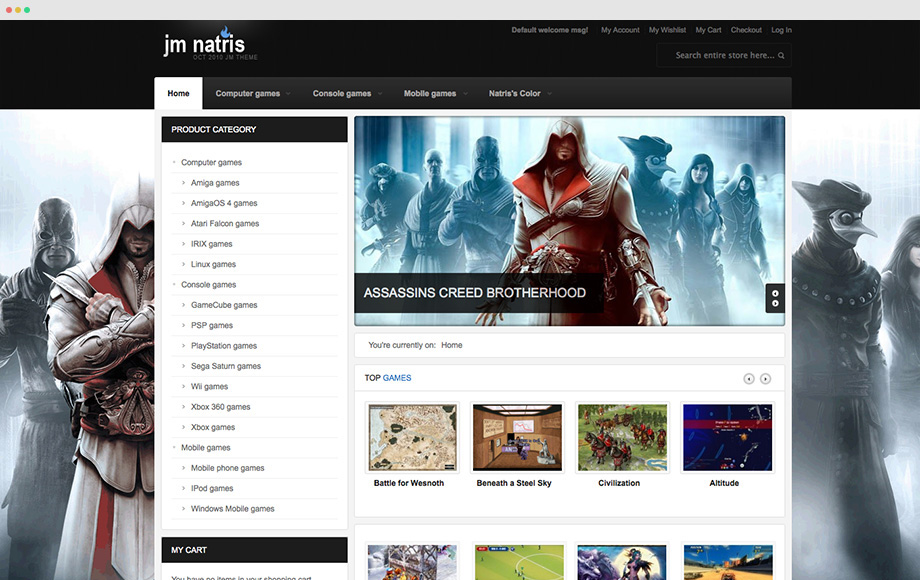The width and height of the screenshot is (920, 580).
Task: Select Atari Falcon games category
Action: [x=225, y=223]
